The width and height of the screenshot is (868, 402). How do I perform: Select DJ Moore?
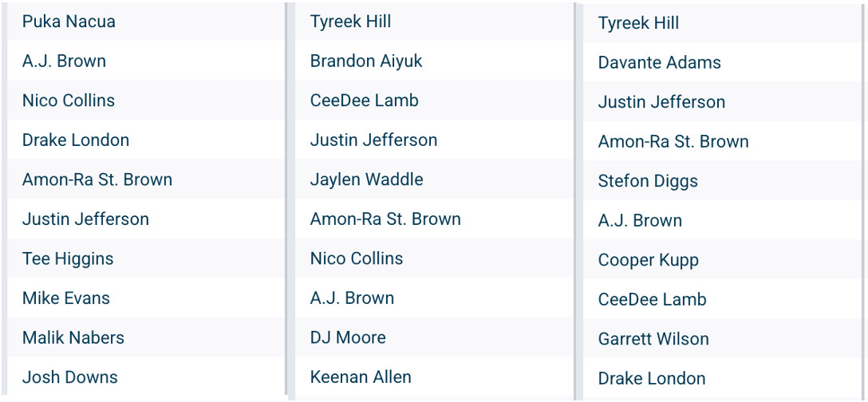pos(348,337)
